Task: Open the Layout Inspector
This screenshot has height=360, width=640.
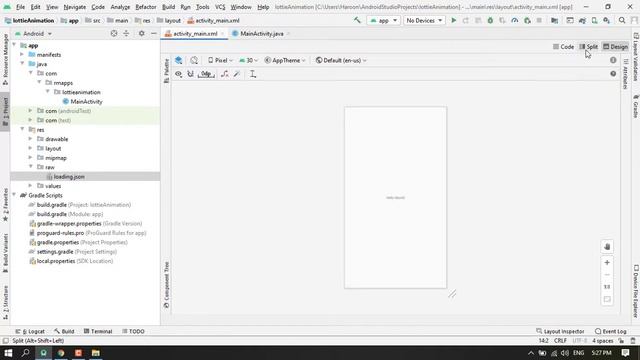Action: pos(560,331)
